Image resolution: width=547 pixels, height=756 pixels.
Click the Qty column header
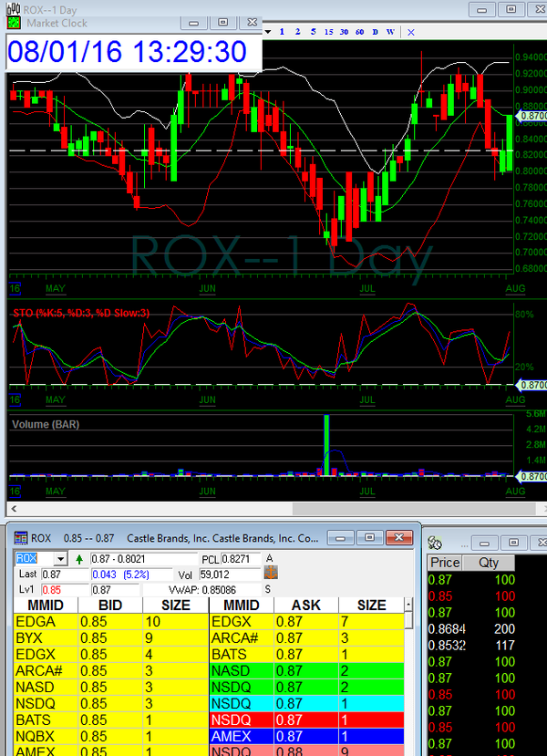[489, 563]
